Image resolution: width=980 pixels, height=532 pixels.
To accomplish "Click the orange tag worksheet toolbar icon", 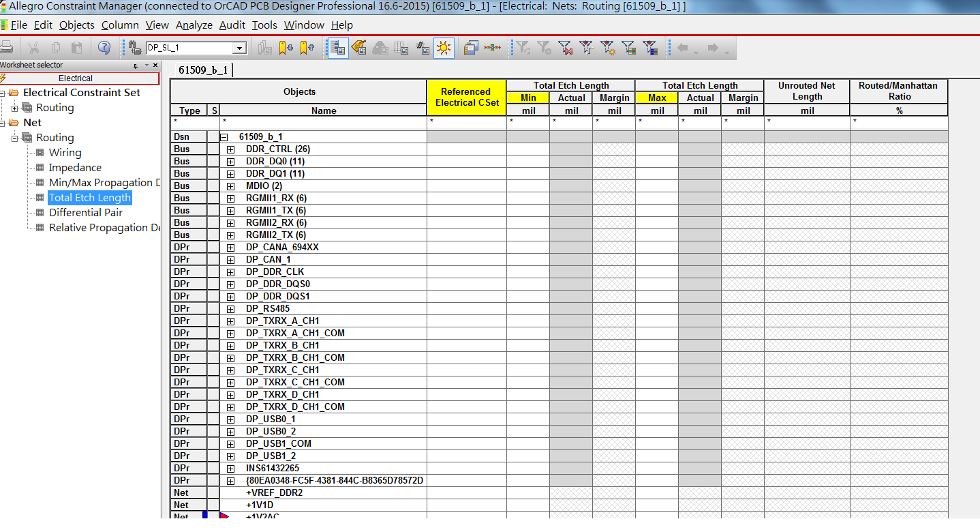I will coord(358,48).
